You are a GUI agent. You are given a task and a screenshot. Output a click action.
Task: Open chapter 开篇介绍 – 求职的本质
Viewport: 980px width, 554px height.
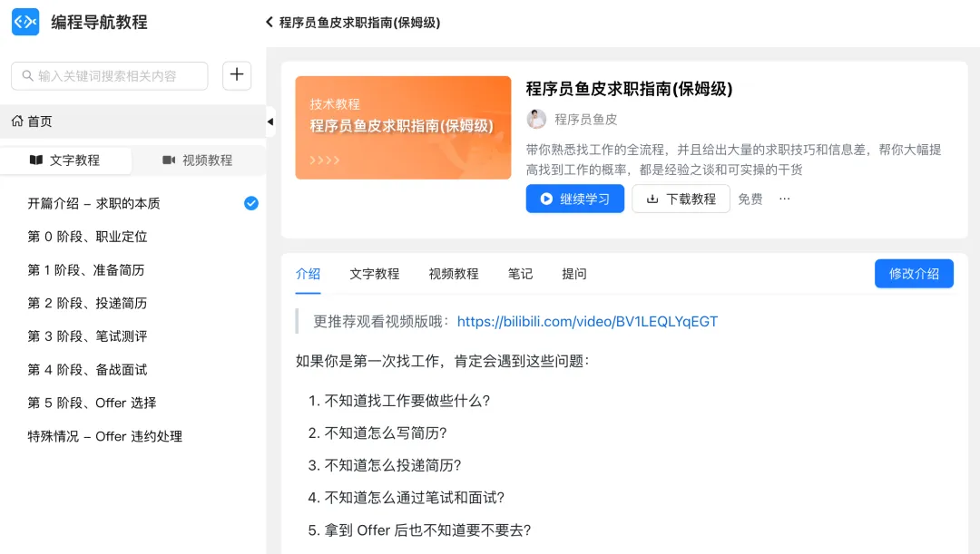93,204
